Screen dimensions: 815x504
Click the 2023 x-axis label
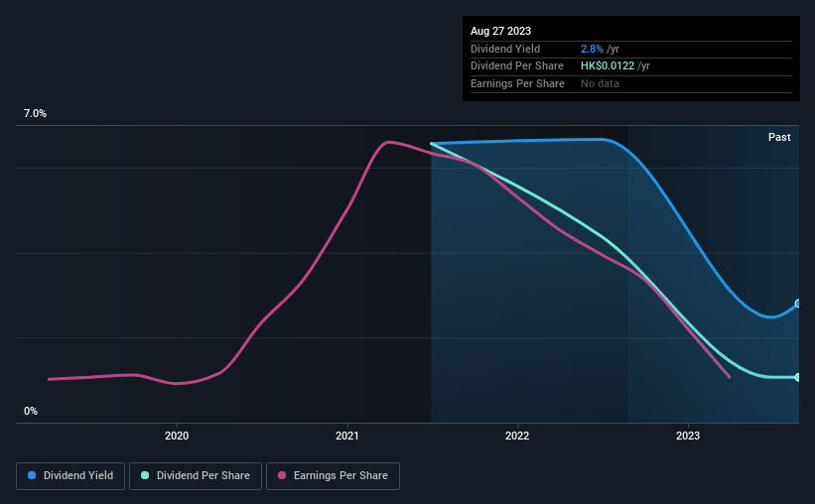(688, 436)
